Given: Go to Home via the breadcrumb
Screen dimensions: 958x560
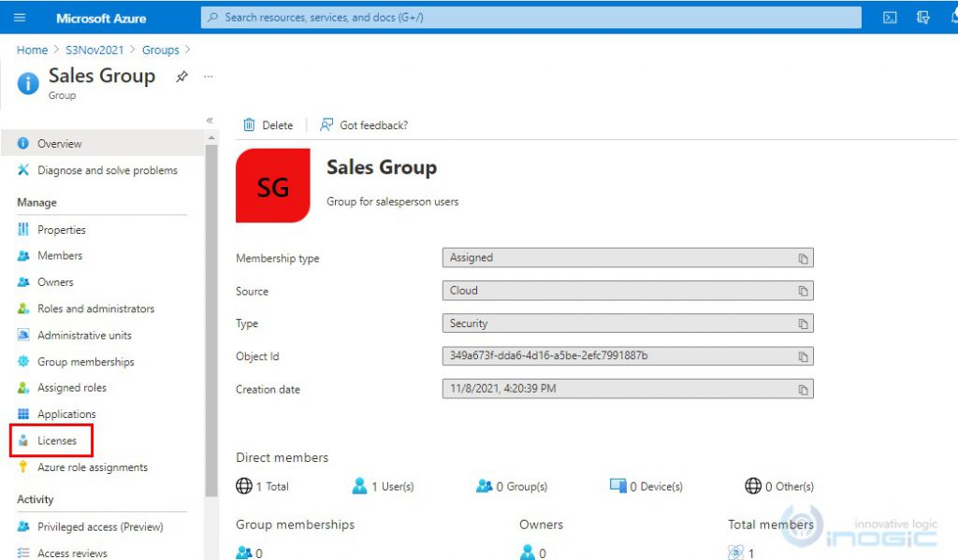Looking at the screenshot, I should tap(32, 50).
